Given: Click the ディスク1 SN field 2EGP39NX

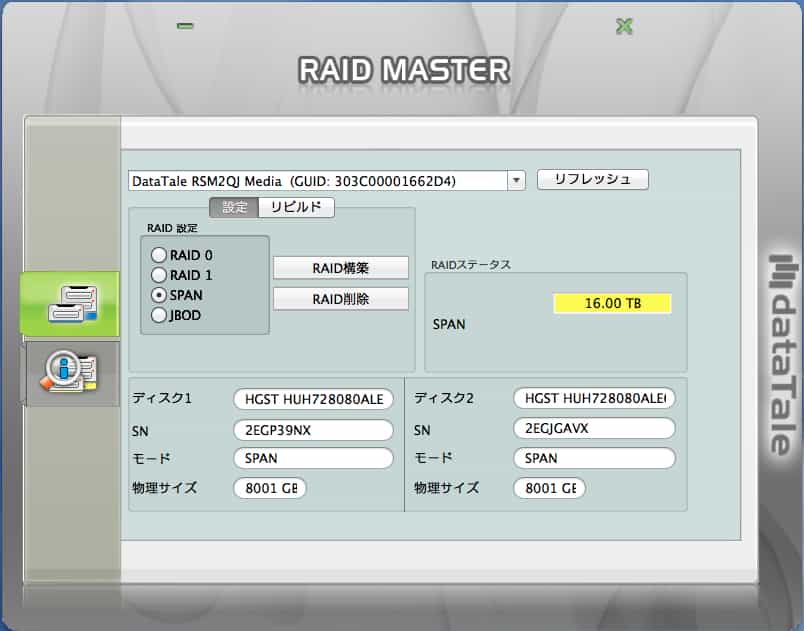Looking at the screenshot, I should coord(313,430).
